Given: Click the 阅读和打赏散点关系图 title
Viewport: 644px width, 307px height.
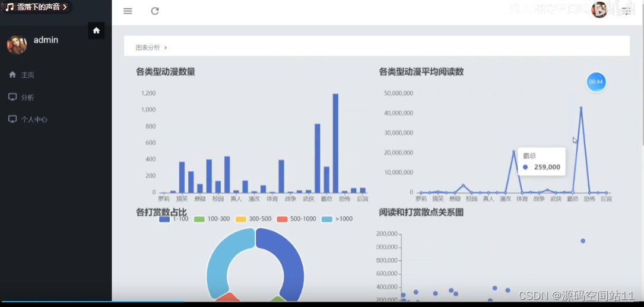Looking at the screenshot, I should click(x=421, y=212).
